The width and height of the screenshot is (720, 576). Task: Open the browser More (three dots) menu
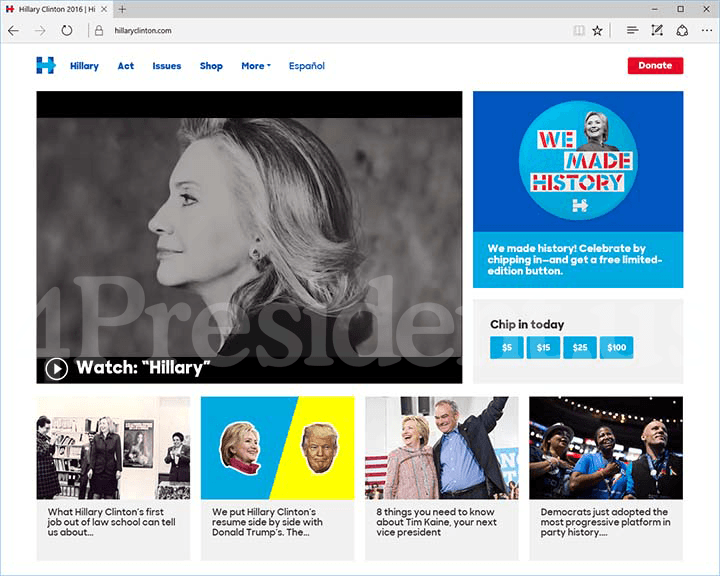707,31
